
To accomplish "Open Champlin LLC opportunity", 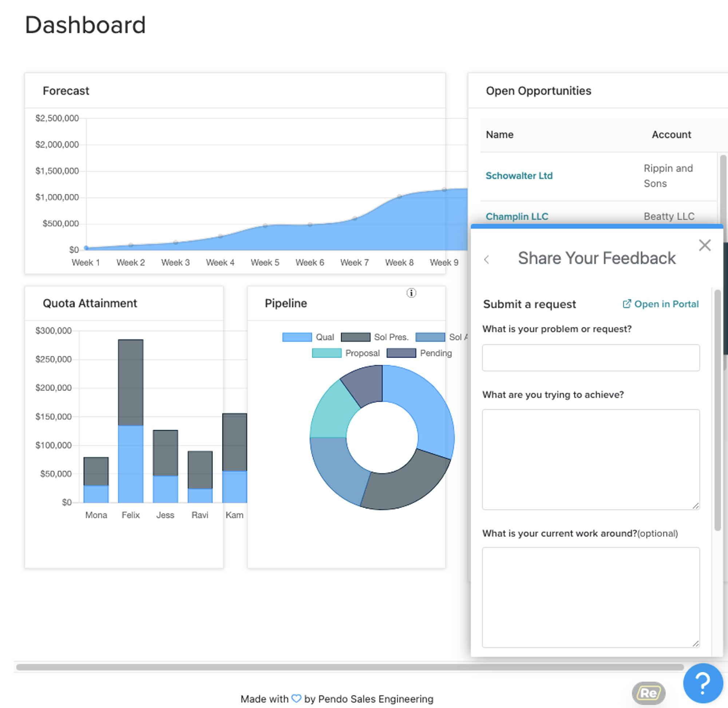I will [517, 217].
